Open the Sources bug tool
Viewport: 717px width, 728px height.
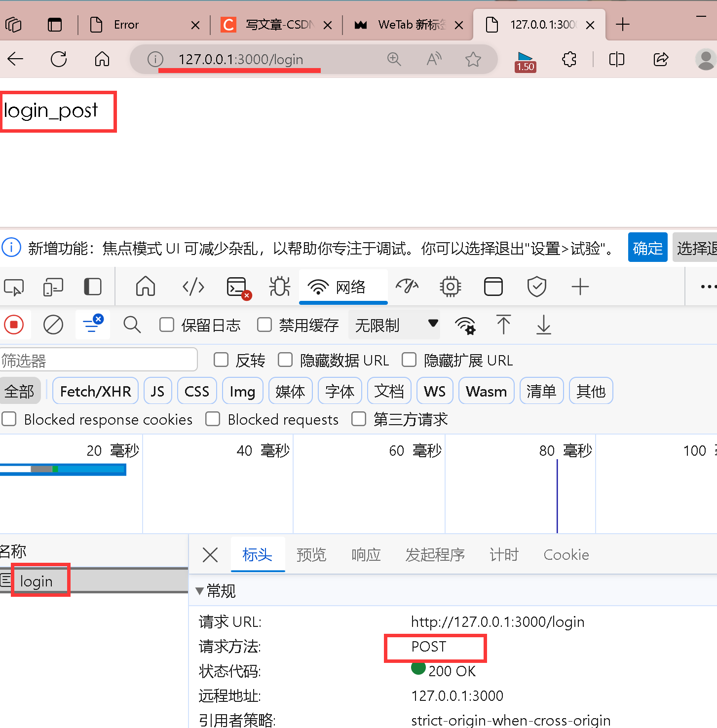click(x=280, y=287)
